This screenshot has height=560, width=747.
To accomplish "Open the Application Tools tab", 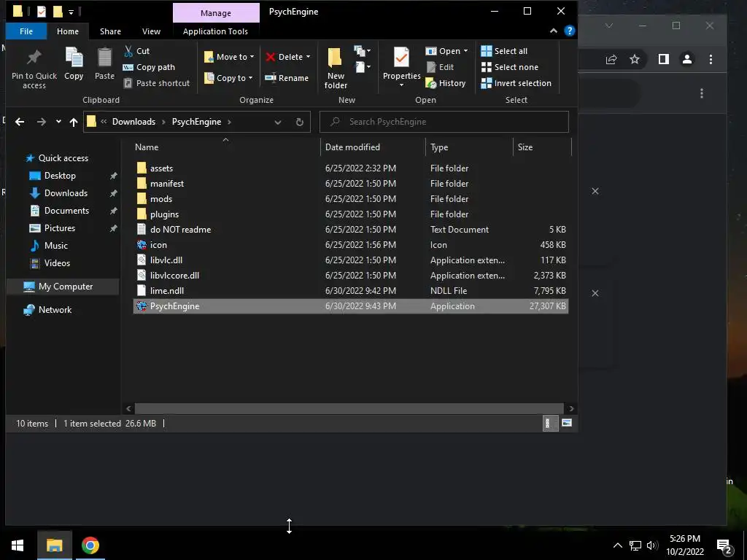I will tap(215, 31).
